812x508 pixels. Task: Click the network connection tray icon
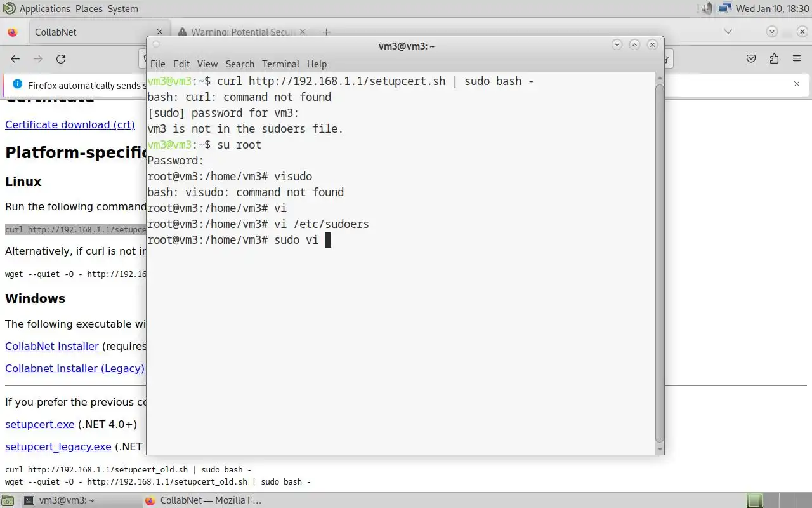click(724, 9)
